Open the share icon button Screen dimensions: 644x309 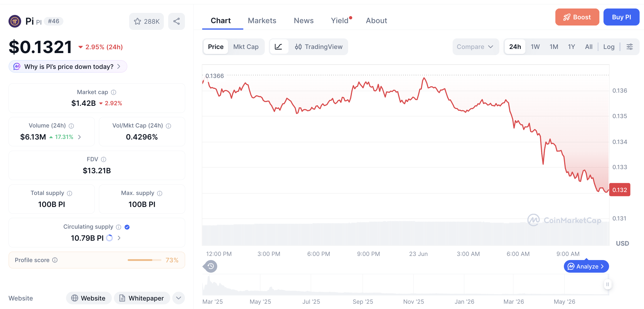176,21
